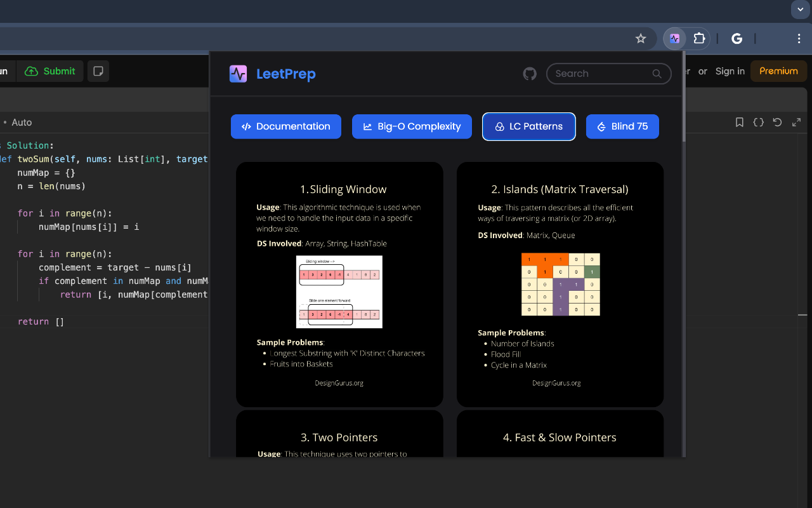812x508 pixels.
Task: Format code with the curly braces icon
Action: tap(758, 122)
